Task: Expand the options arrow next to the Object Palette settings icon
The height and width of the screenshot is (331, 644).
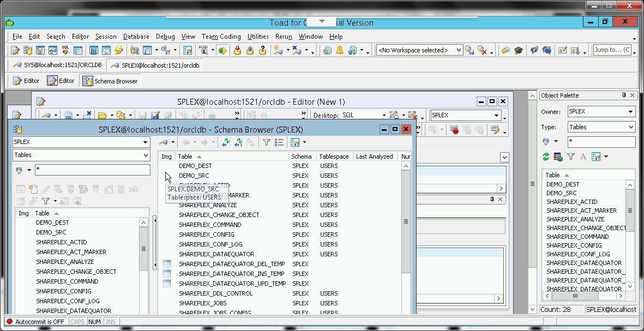Action: [606, 157]
